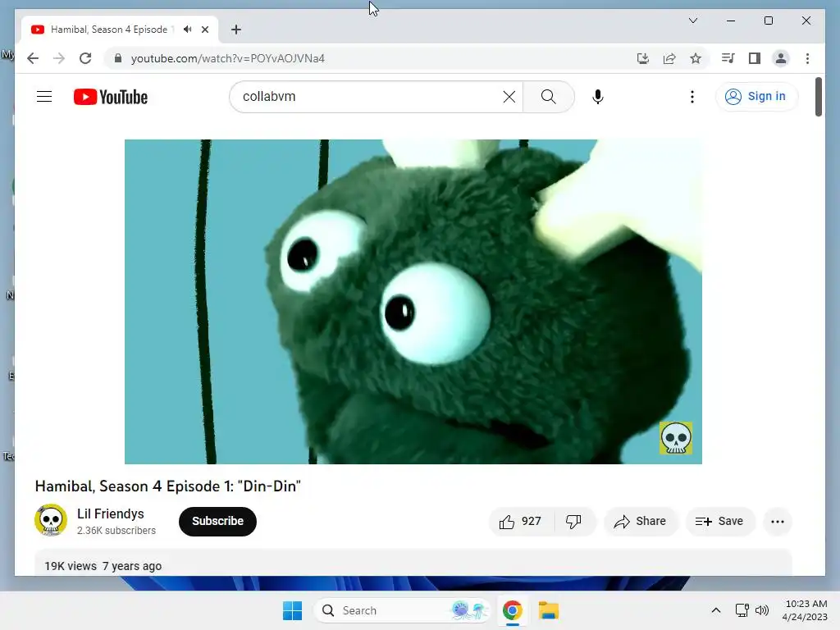Click the video title Hamibal Din-Din

pos(167,486)
